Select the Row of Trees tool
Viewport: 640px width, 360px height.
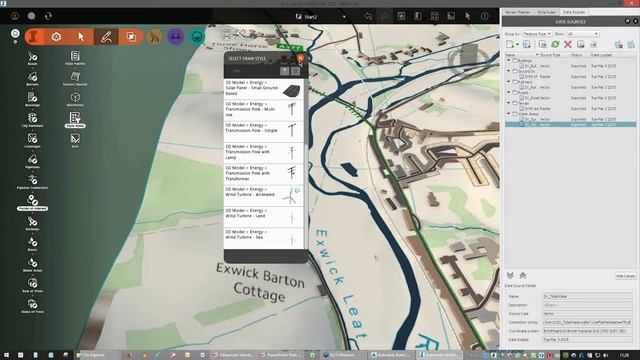coord(32,284)
